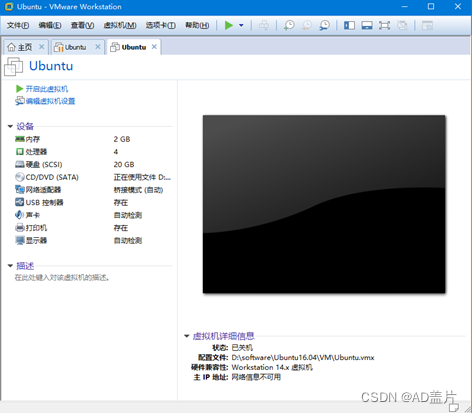Open the power options dropdown arrow
This screenshot has width=472, height=413.
(241, 25)
